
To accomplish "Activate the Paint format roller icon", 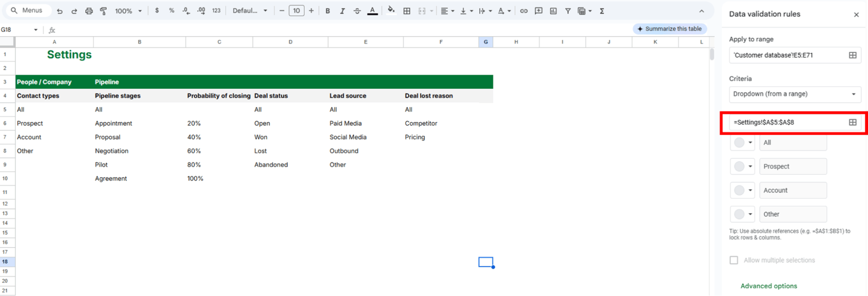I will (x=103, y=11).
